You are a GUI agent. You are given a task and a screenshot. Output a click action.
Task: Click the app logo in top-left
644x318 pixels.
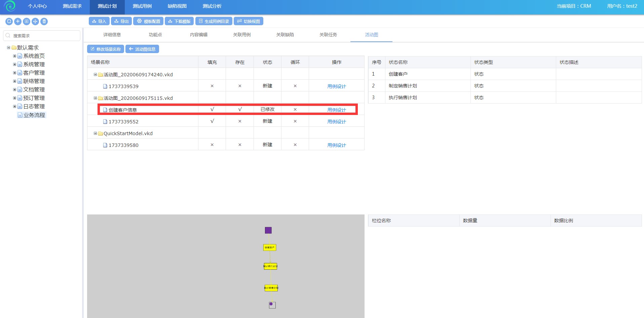coord(10,6)
